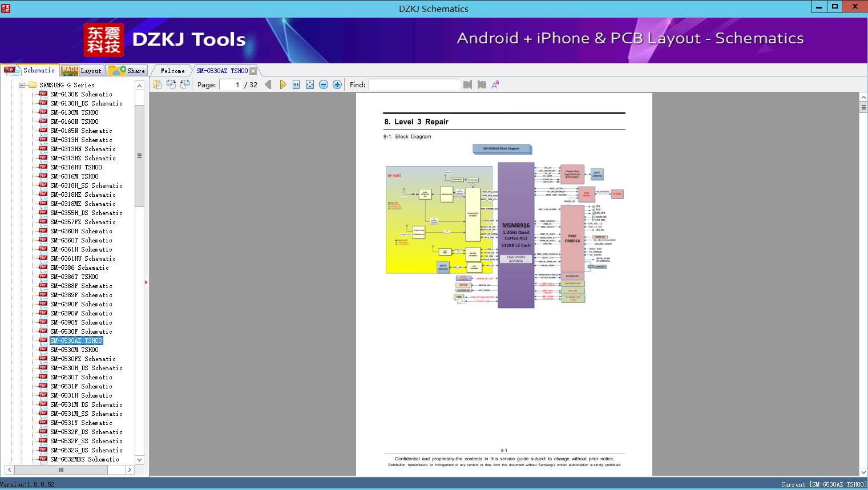The image size is (868, 490).
Task: Click the fit page icon
Action: [310, 84]
